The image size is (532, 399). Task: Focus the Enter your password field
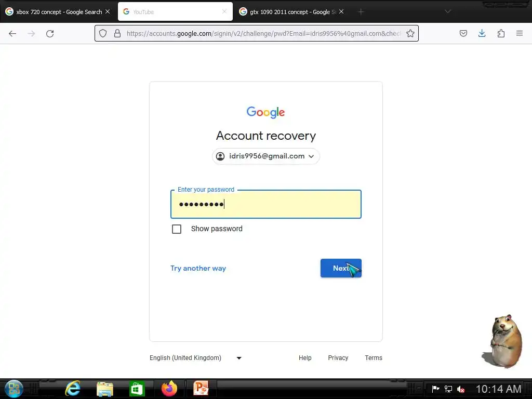[x=265, y=204]
